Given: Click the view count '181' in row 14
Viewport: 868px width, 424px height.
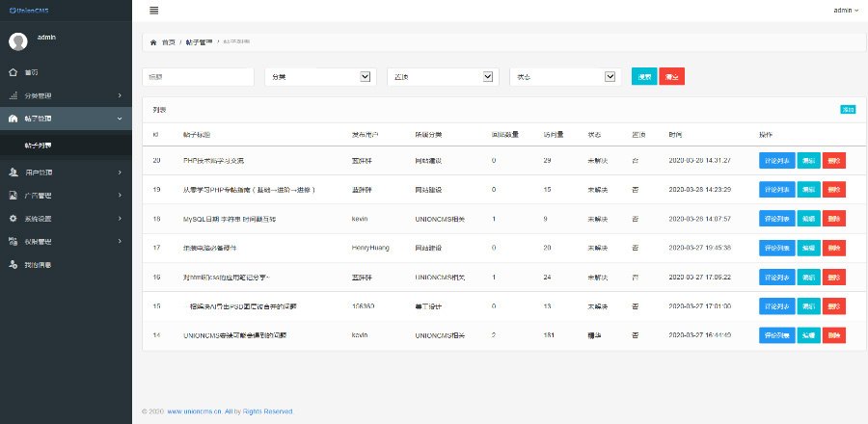Looking at the screenshot, I should pos(549,335).
